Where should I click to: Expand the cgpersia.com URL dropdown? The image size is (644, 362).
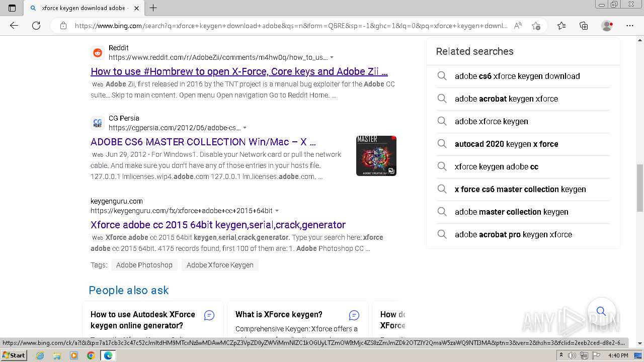(x=245, y=128)
